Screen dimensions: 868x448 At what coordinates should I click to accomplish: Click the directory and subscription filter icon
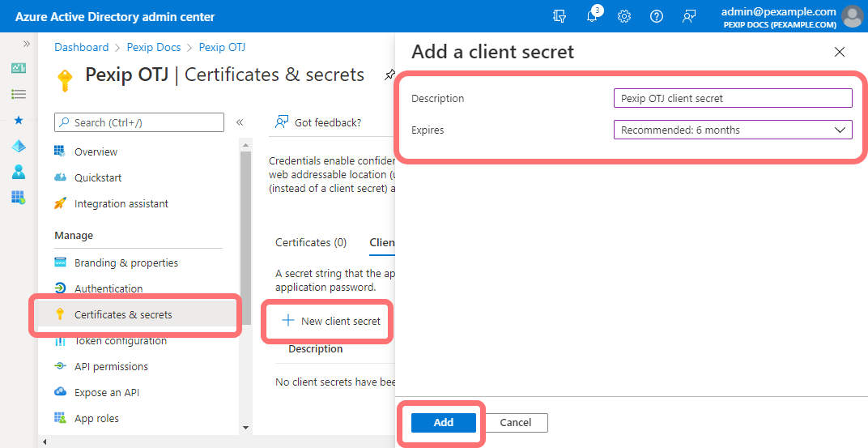[560, 16]
